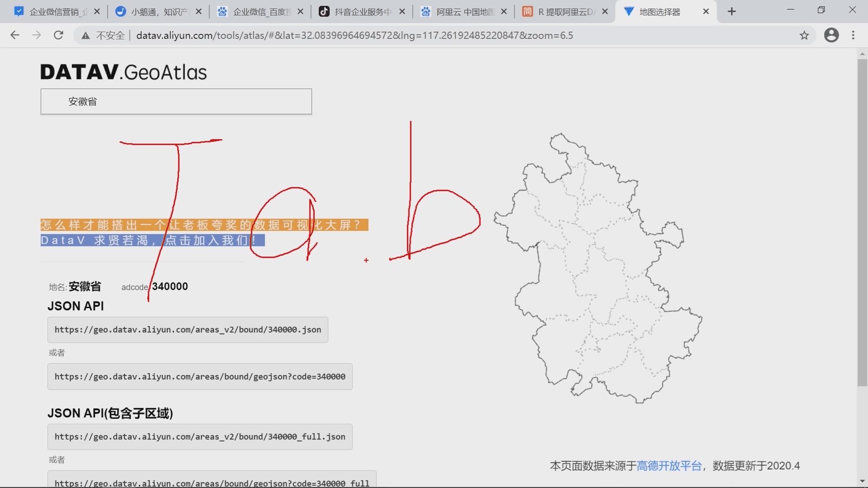Click the 安徽省 search input box
Screen dimensions: 868x488
coord(176,102)
